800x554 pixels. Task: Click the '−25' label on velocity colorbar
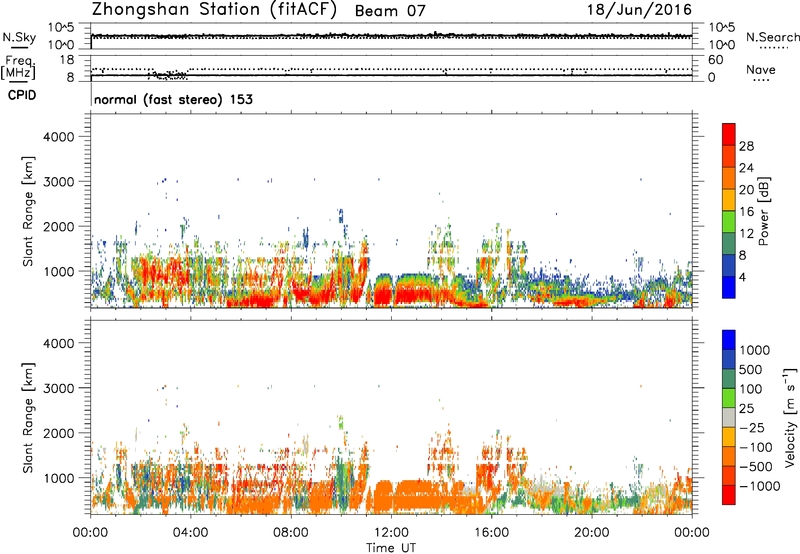(752, 428)
